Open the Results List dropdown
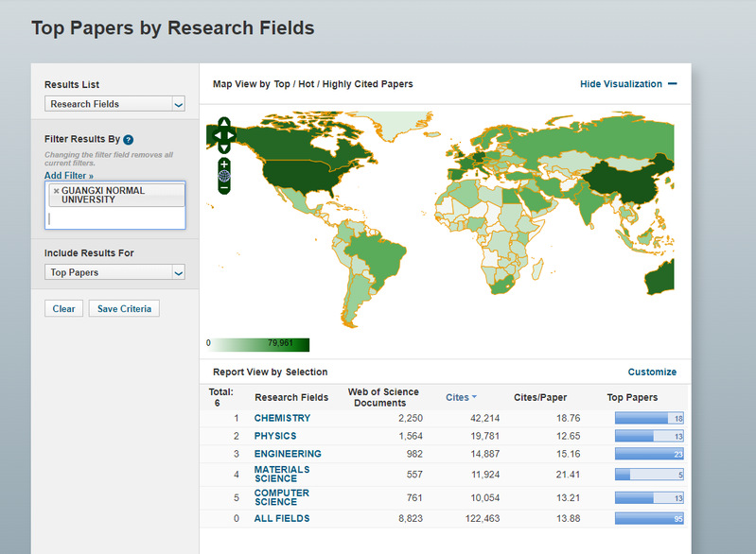Viewport: 756px width, 554px height. pos(114,104)
